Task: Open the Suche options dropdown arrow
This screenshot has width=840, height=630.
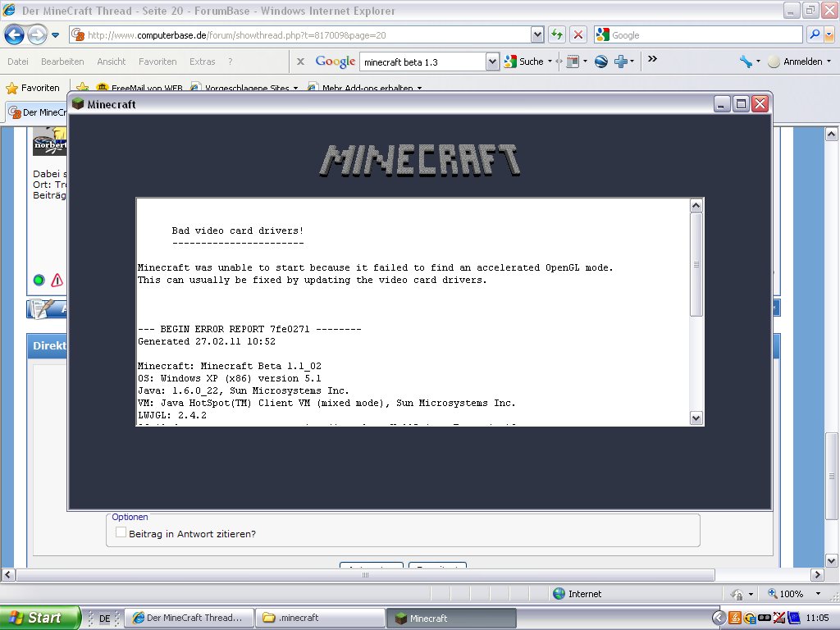Action: (550, 62)
